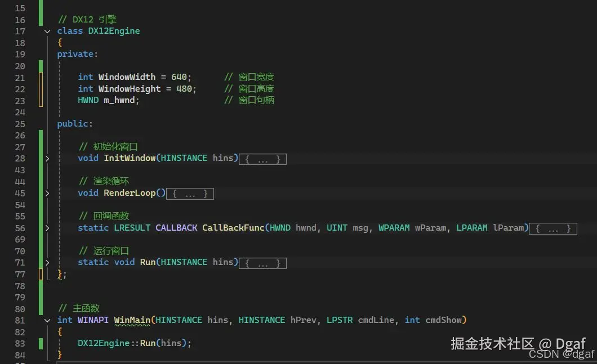Click the RenderLoop function name
597x364 pixels.
pyautogui.click(x=130, y=193)
